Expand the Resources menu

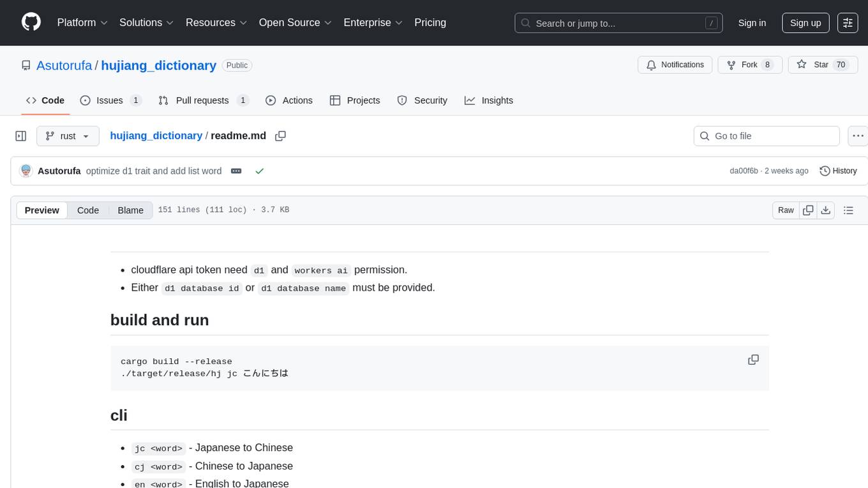tap(216, 22)
